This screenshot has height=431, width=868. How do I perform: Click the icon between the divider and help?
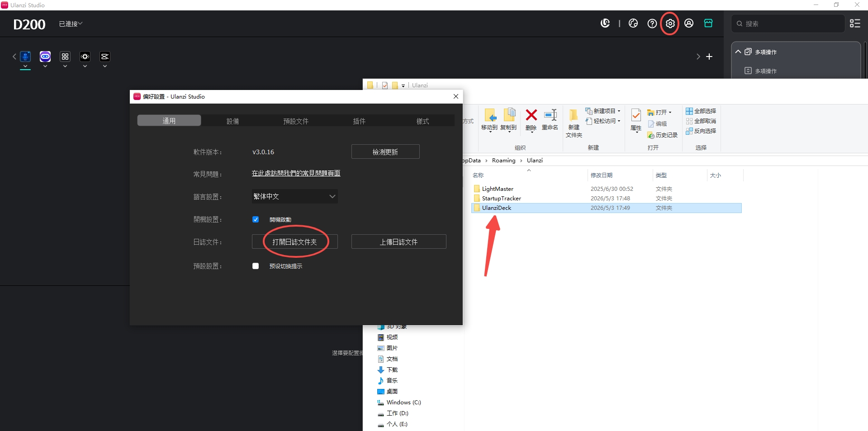click(x=633, y=23)
